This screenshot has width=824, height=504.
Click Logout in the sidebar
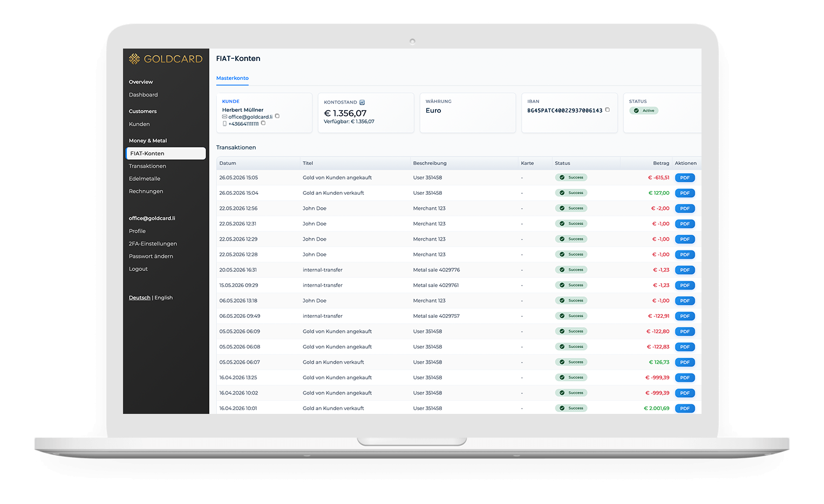pos(138,269)
